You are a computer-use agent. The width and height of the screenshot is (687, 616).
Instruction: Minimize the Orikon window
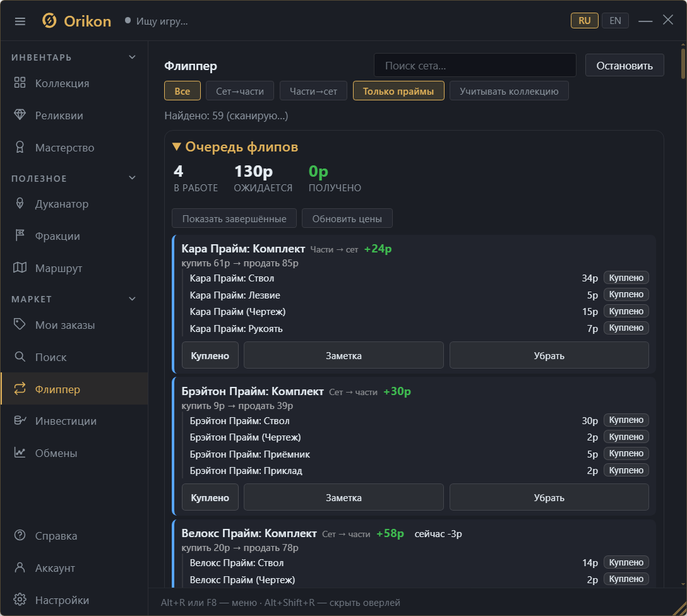click(x=645, y=21)
